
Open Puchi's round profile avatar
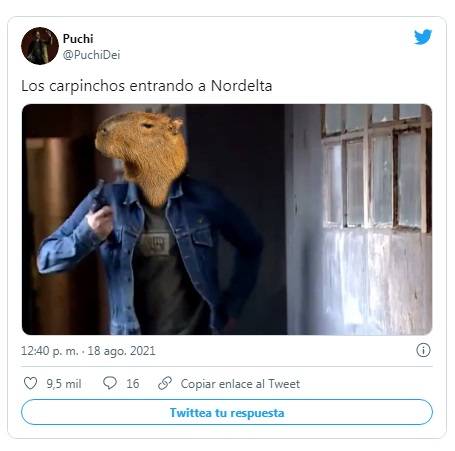point(40,46)
